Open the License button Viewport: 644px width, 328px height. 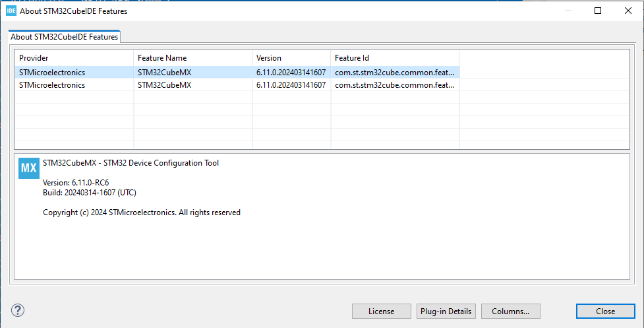pos(381,311)
